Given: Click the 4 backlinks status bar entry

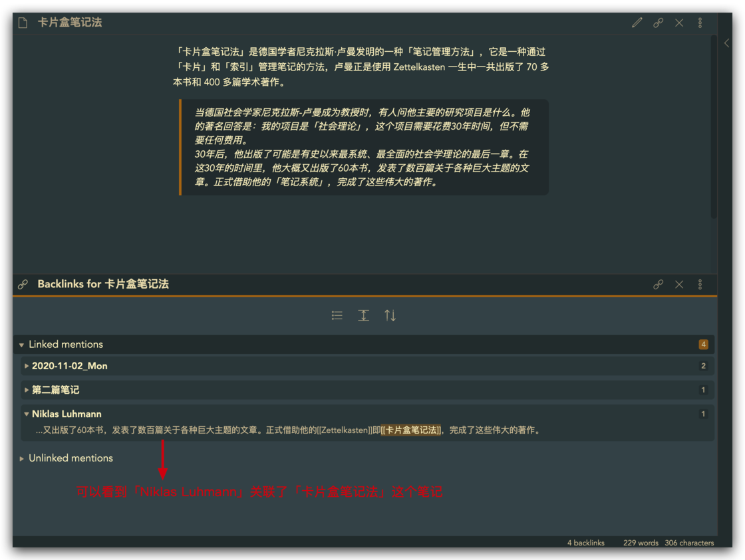Looking at the screenshot, I should (586, 543).
